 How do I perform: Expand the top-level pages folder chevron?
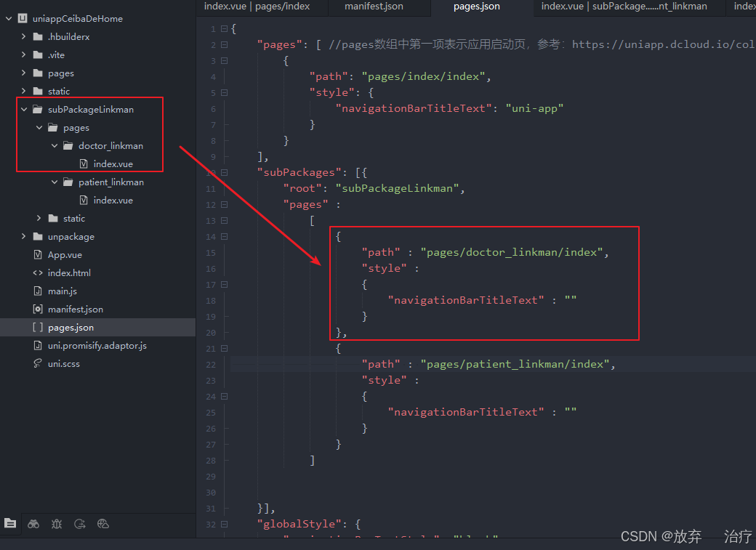click(x=23, y=73)
